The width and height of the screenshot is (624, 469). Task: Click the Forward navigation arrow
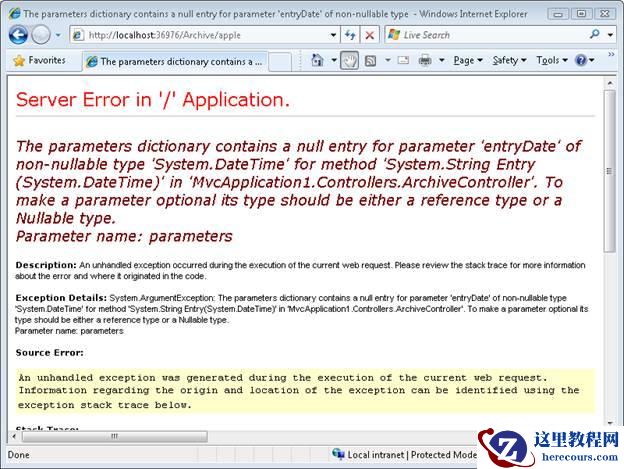pyautogui.click(x=41, y=35)
